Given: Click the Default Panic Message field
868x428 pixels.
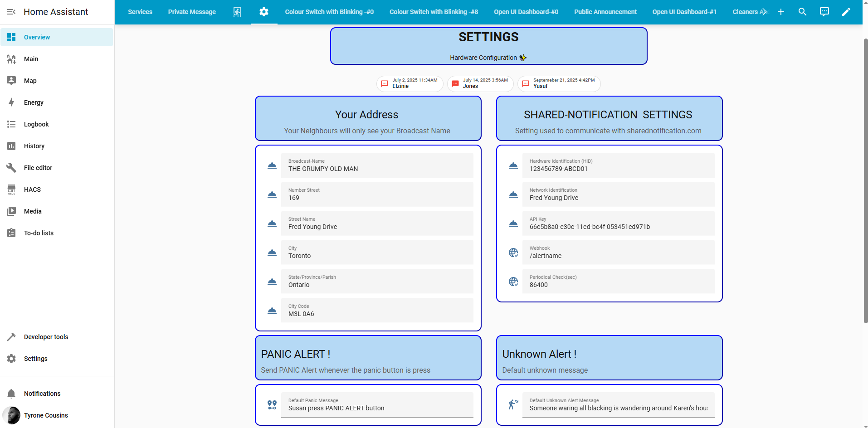Looking at the screenshot, I should point(377,405).
